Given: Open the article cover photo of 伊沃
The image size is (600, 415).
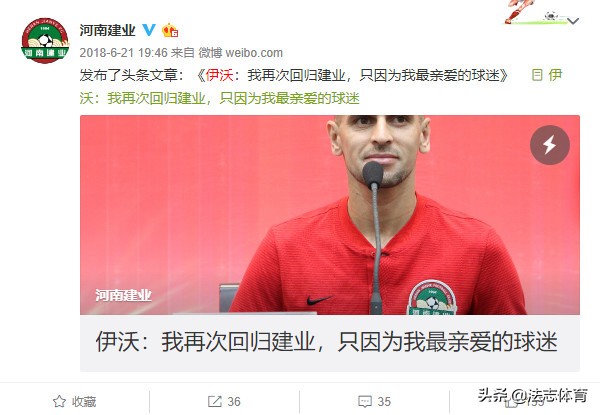Looking at the screenshot, I should click(x=330, y=215).
